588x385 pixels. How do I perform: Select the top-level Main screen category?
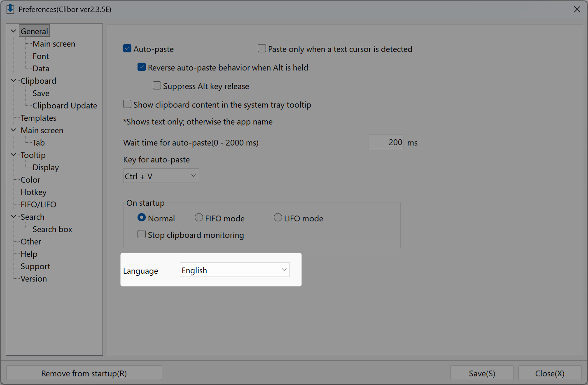42,130
